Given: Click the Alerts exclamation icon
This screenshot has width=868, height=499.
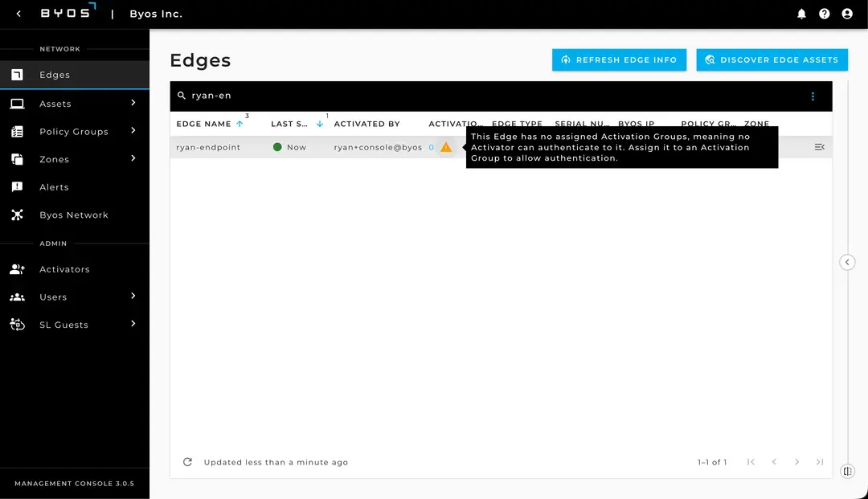Looking at the screenshot, I should pyautogui.click(x=17, y=186).
